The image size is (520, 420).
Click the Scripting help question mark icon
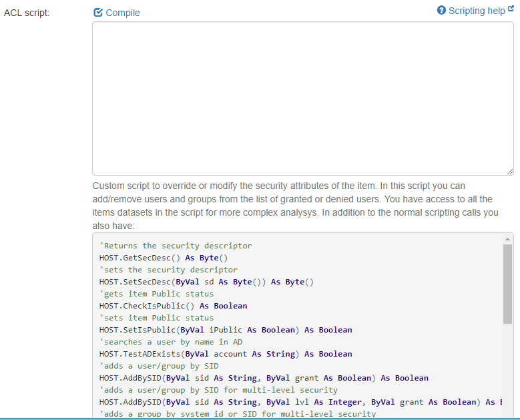(x=441, y=11)
